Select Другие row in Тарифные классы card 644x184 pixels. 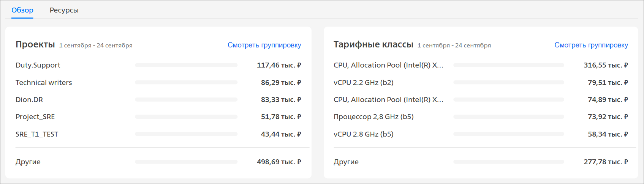[481, 162]
